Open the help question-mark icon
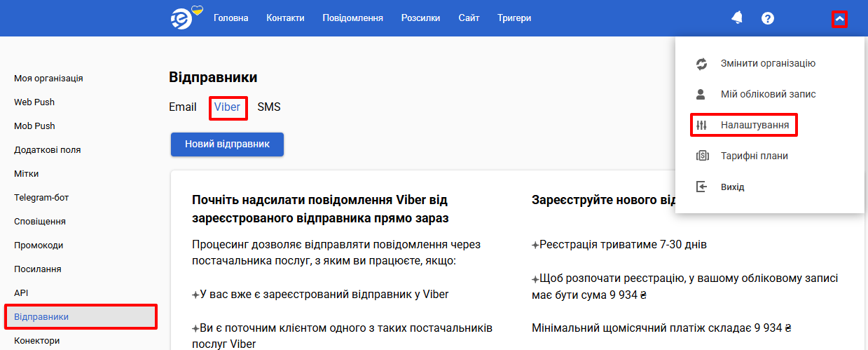 click(x=768, y=18)
